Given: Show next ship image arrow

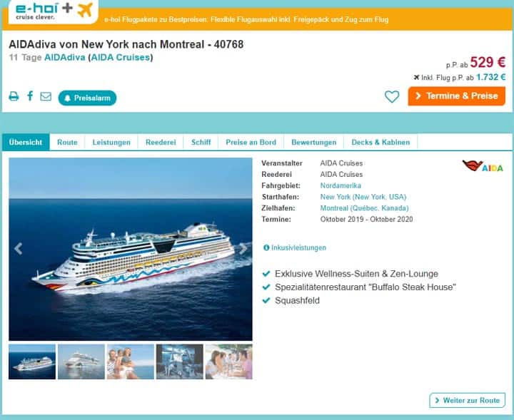Looking at the screenshot, I should click(x=243, y=249).
